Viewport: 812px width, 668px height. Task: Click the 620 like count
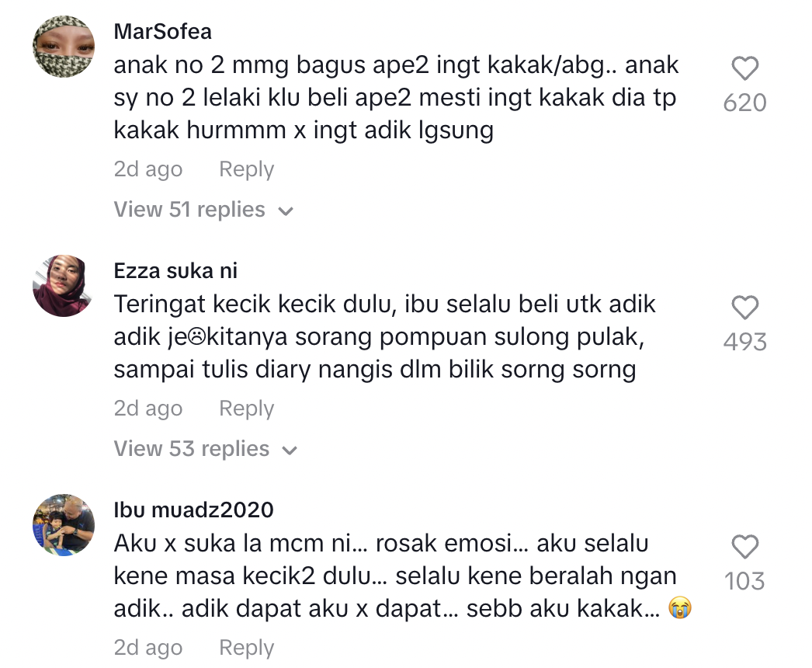[x=744, y=103]
